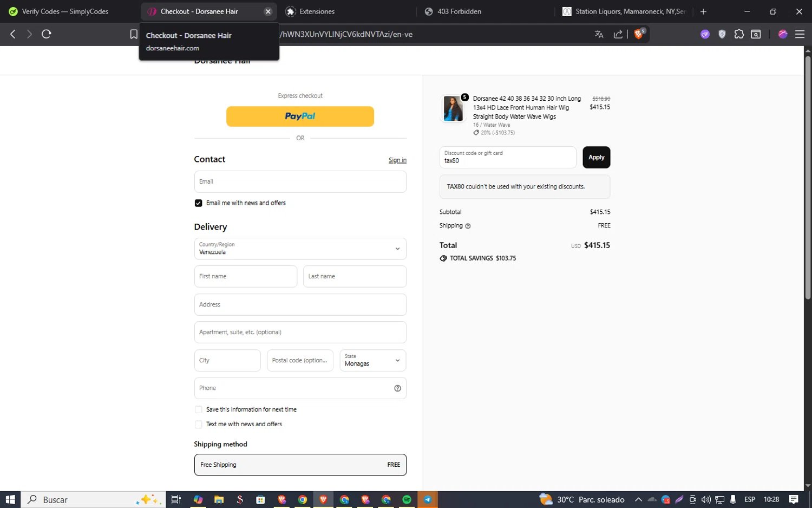Image resolution: width=812 pixels, height=508 pixels.
Task: Click the First name field
Action: click(246, 276)
